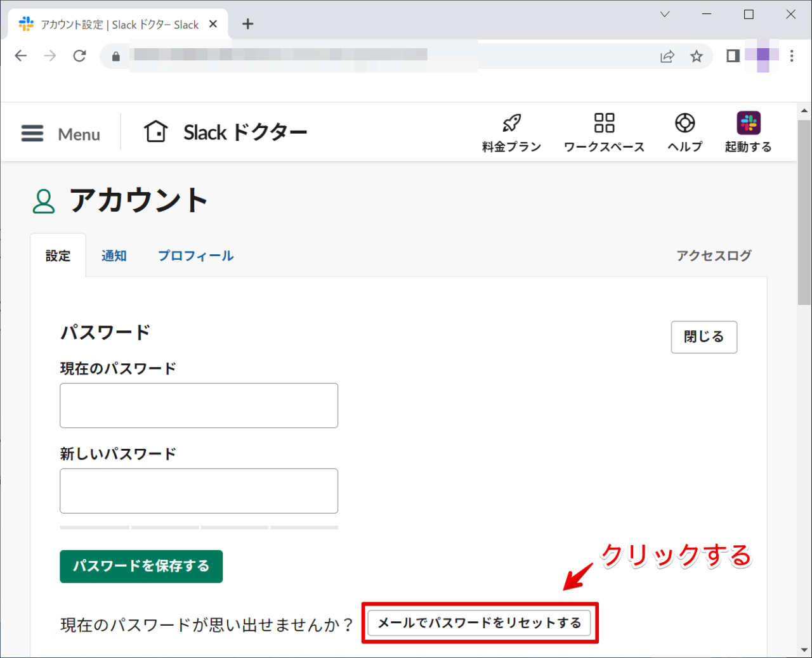This screenshot has width=812, height=658.
Task: Click the 新しいパスワード input field
Action: point(199,491)
